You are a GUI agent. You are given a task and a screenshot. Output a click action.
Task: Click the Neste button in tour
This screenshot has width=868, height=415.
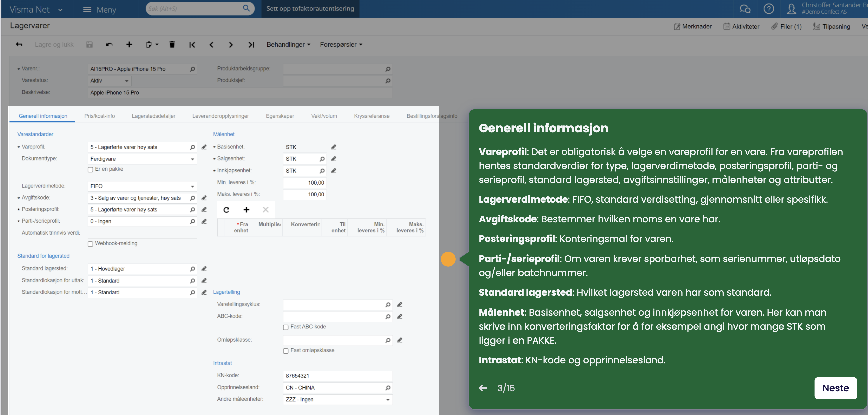click(x=835, y=388)
